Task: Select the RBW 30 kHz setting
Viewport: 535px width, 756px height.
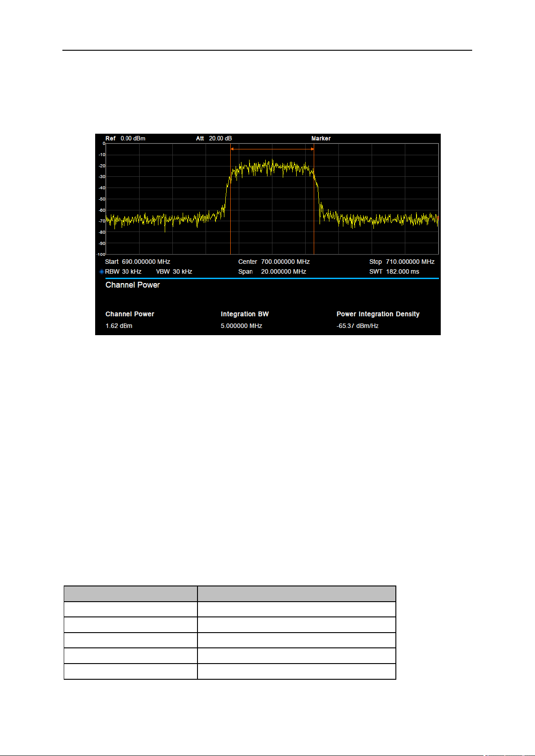Action: point(123,271)
